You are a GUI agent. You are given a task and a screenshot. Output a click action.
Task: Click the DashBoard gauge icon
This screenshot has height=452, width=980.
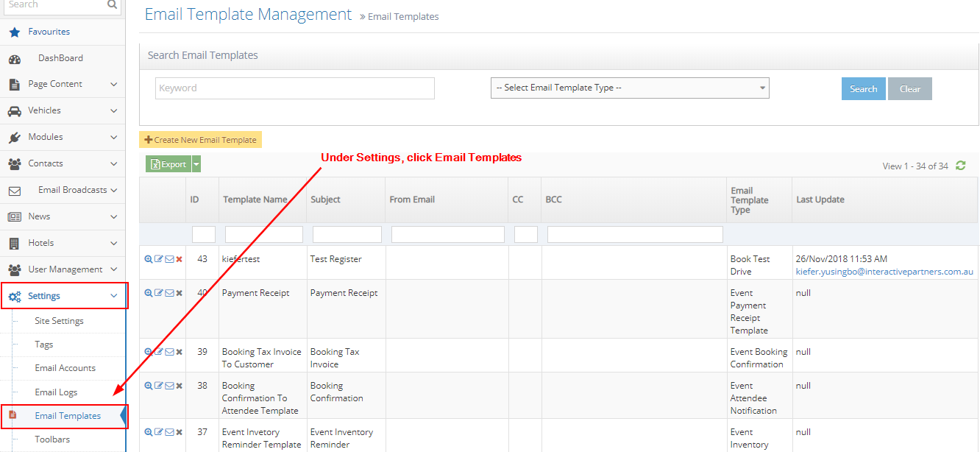tap(14, 59)
